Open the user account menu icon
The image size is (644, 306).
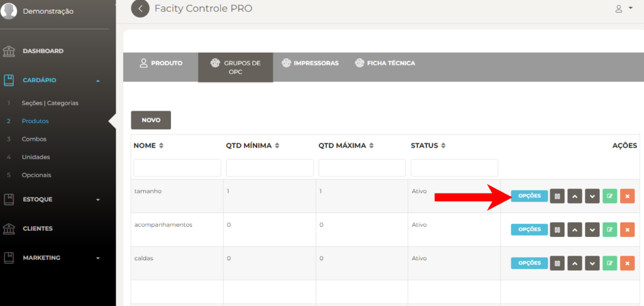(x=623, y=9)
